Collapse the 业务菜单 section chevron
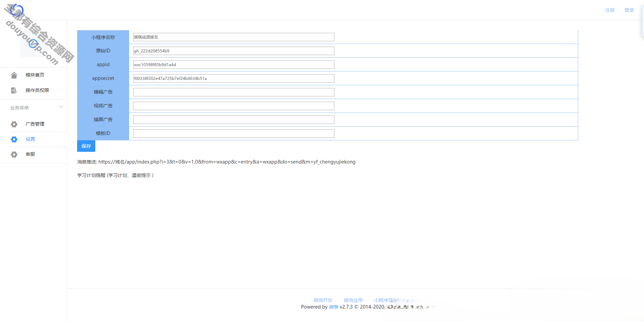The image size is (644, 322). (61, 107)
